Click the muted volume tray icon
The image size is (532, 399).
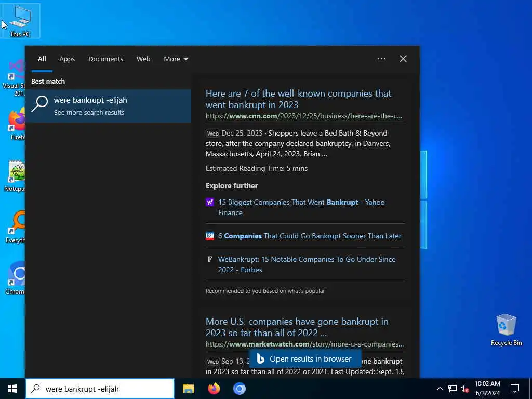(x=465, y=389)
